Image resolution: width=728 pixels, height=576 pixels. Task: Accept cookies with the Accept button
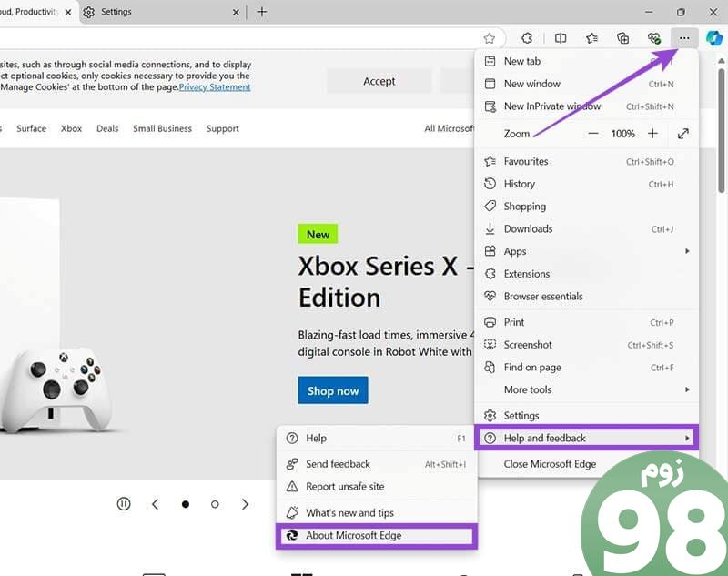tap(379, 81)
